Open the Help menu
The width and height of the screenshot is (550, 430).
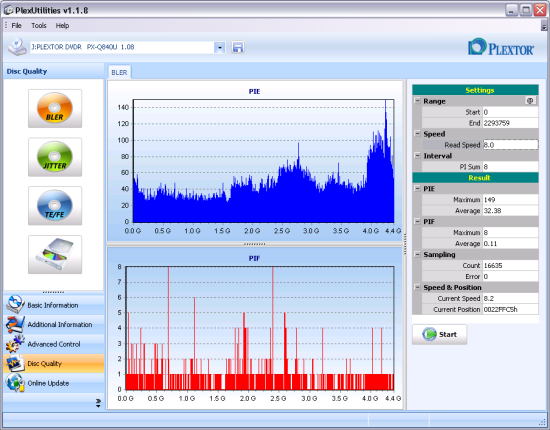click(x=62, y=26)
